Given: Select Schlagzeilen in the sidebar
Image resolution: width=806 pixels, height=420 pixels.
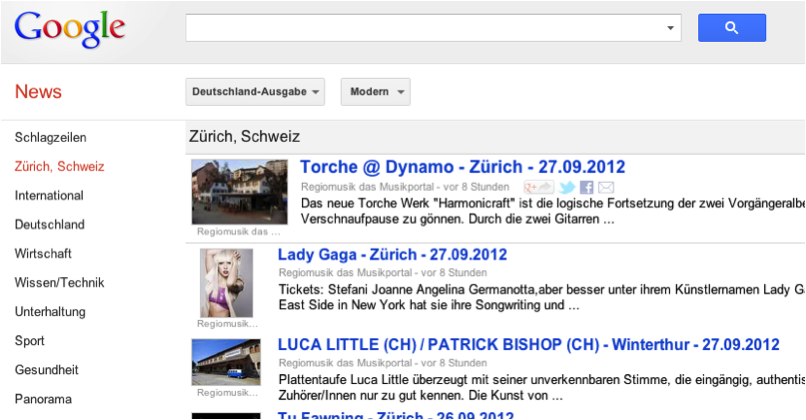Looking at the screenshot, I should (x=51, y=137).
